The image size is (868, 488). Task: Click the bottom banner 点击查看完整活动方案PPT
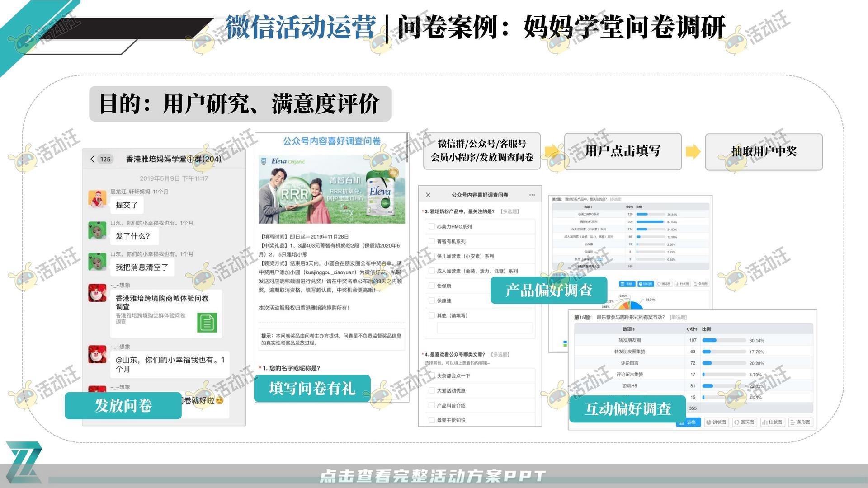tap(432, 476)
